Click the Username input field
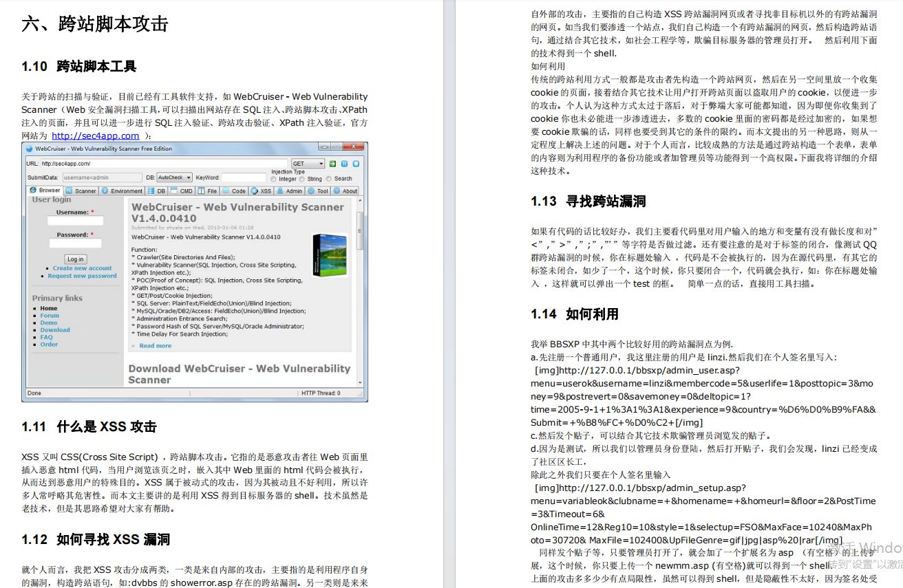 pyautogui.click(x=75, y=221)
